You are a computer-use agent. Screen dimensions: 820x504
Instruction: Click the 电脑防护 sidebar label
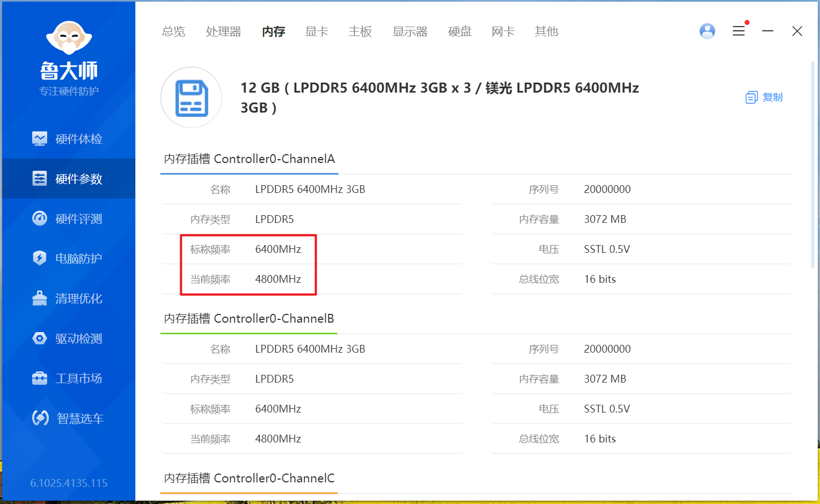click(79, 258)
